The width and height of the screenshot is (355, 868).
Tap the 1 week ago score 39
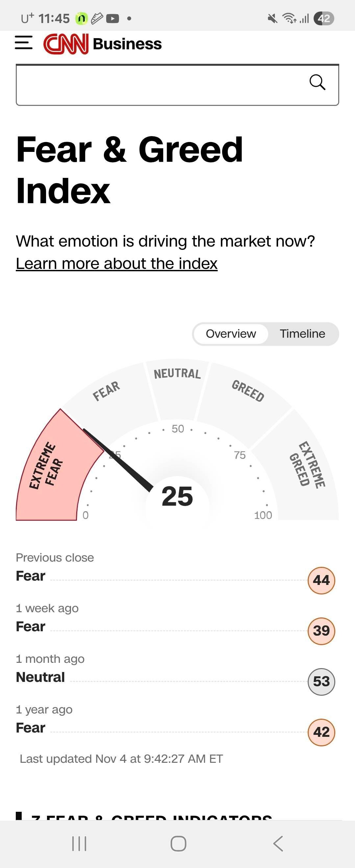[321, 631]
